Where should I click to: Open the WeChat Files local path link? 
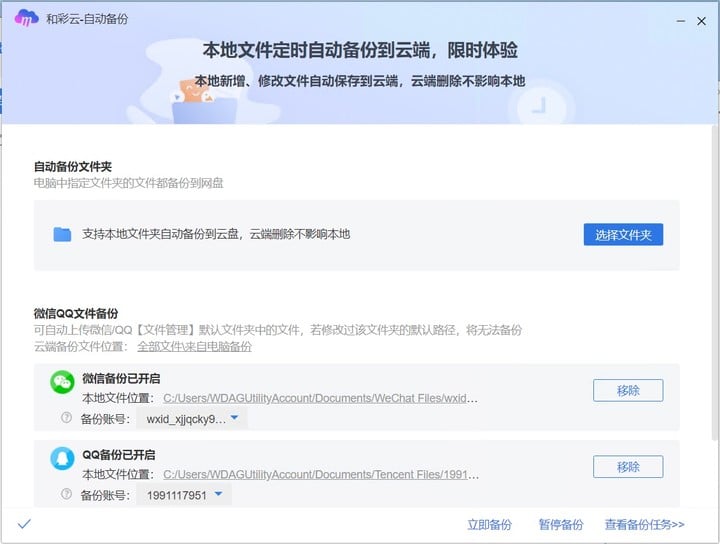(x=321, y=398)
